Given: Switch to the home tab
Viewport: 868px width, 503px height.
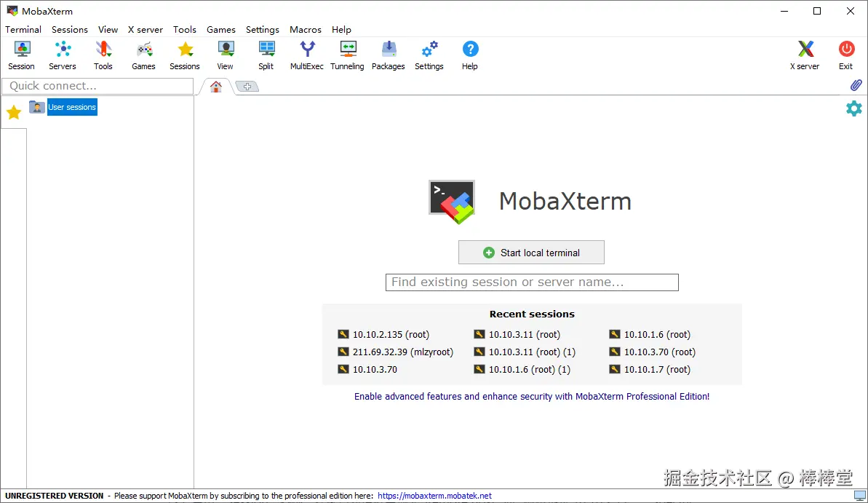Looking at the screenshot, I should [216, 87].
